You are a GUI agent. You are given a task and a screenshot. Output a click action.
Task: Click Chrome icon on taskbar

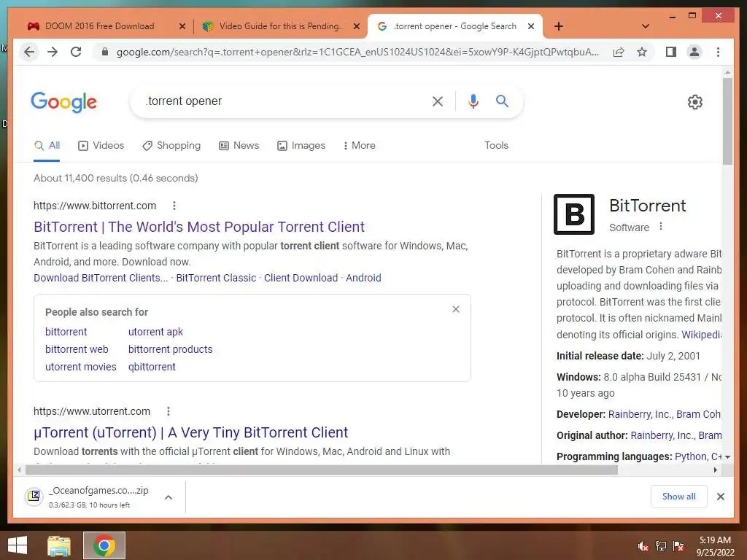click(x=104, y=545)
